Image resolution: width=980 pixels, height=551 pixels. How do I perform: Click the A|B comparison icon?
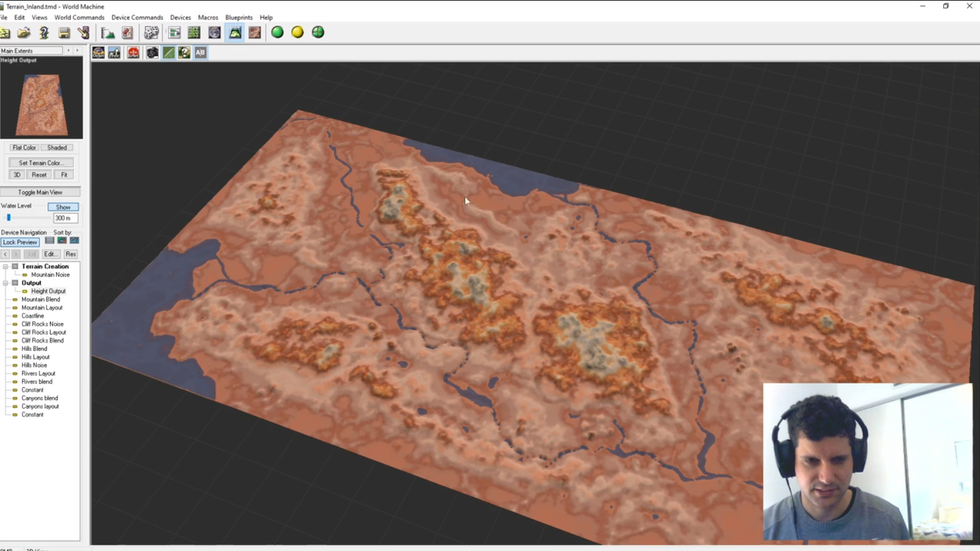(x=200, y=53)
